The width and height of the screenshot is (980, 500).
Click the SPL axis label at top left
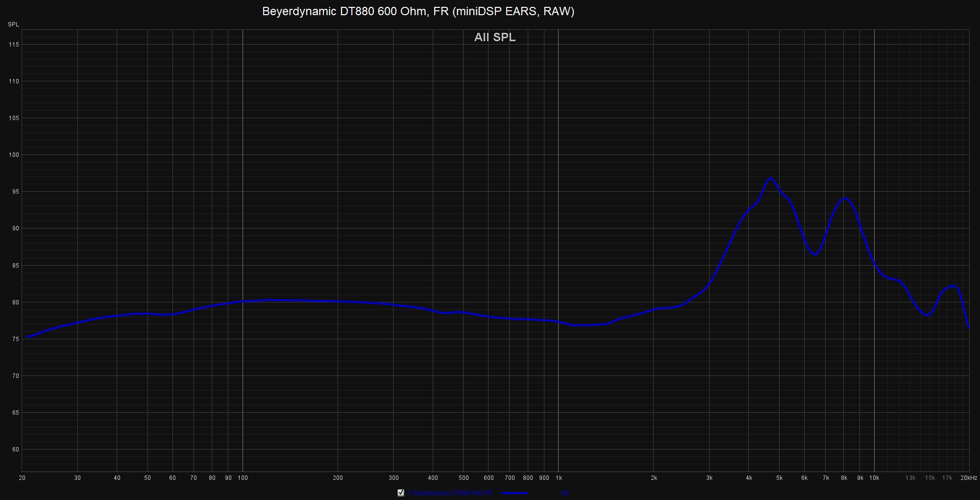pyautogui.click(x=13, y=25)
